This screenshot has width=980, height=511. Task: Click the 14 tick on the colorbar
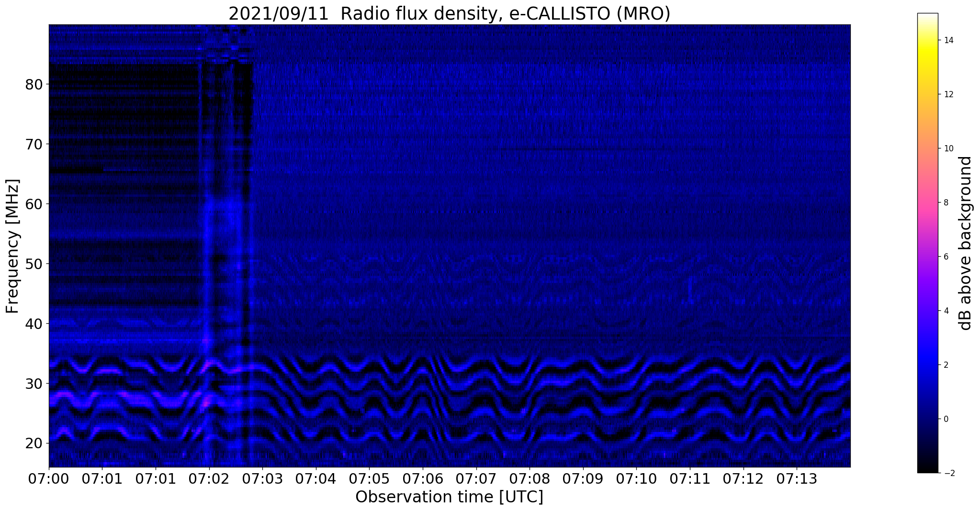pos(948,40)
